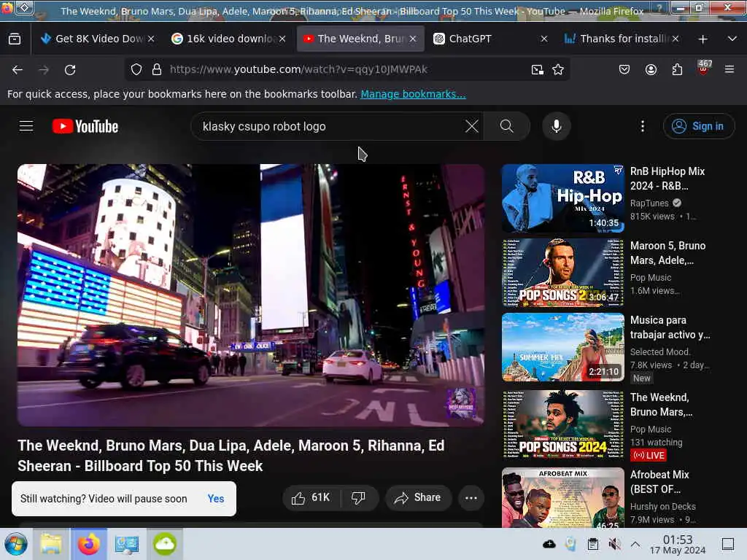Image resolution: width=747 pixels, height=560 pixels.
Task: Open the Extensions puzzle icon
Action: [x=677, y=70]
